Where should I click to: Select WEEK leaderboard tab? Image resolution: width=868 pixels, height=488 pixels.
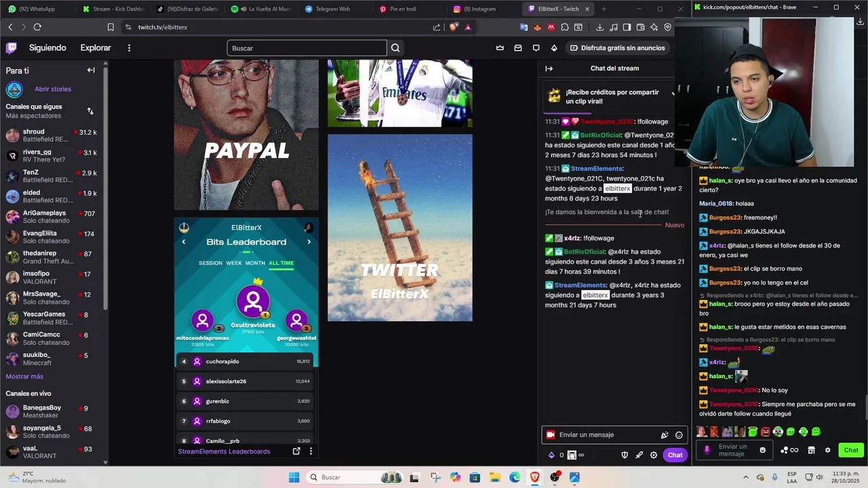[x=234, y=263]
